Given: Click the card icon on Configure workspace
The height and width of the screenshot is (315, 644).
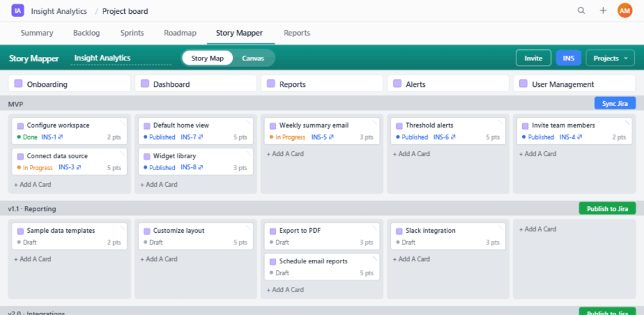Looking at the screenshot, I should [21, 126].
